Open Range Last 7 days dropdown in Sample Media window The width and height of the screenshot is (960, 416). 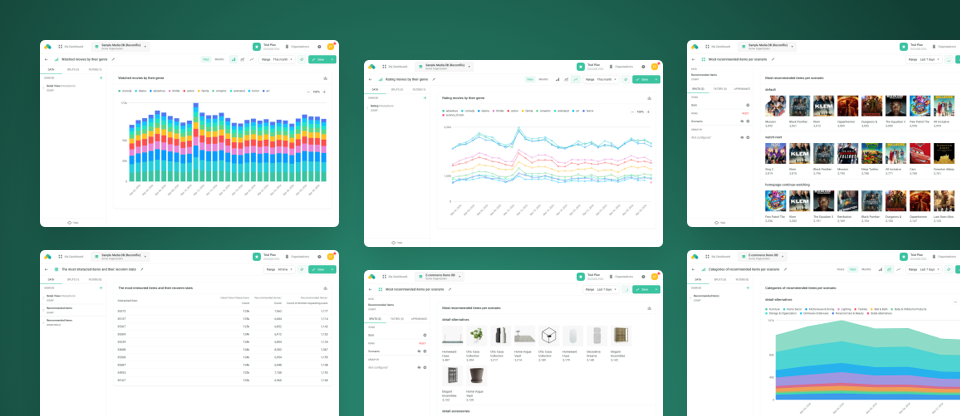click(x=924, y=59)
